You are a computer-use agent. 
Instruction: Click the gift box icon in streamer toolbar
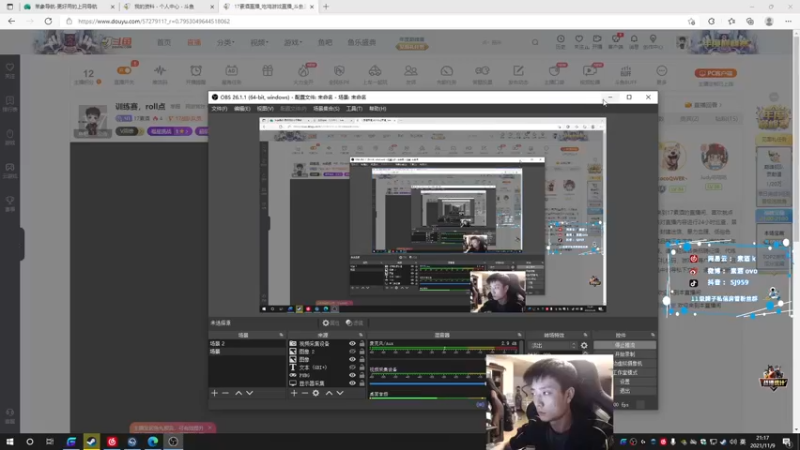(267, 71)
